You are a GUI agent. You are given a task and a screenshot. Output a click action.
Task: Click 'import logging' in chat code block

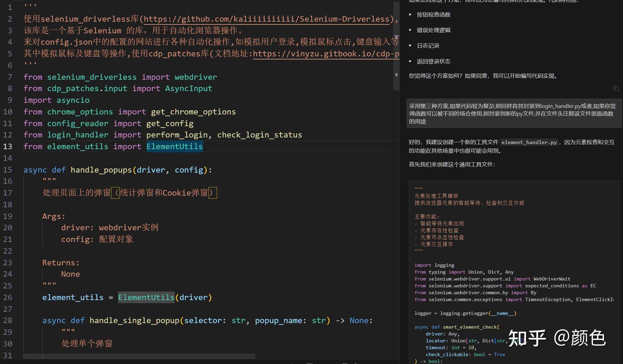point(434,265)
